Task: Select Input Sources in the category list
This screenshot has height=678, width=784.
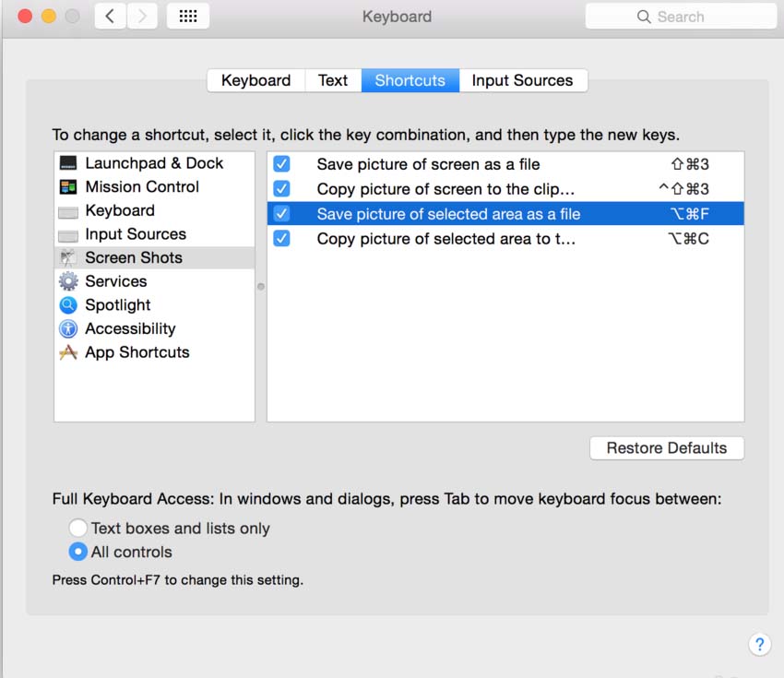Action: point(136,234)
